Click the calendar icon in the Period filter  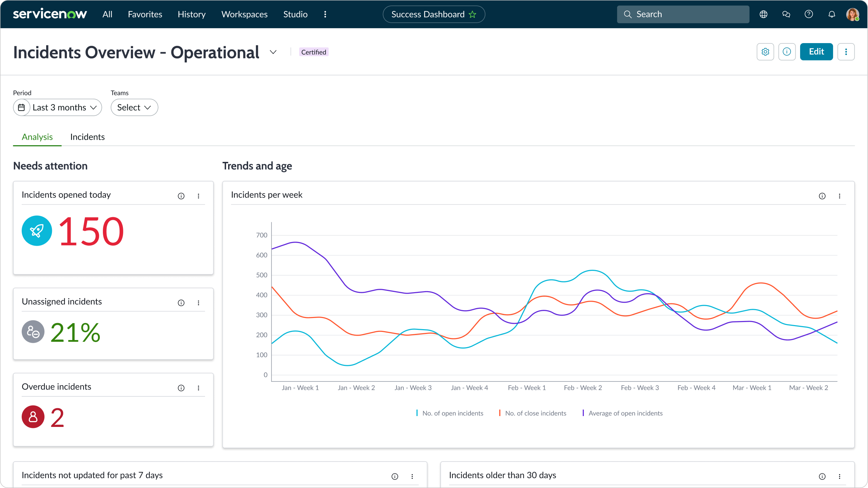point(21,107)
